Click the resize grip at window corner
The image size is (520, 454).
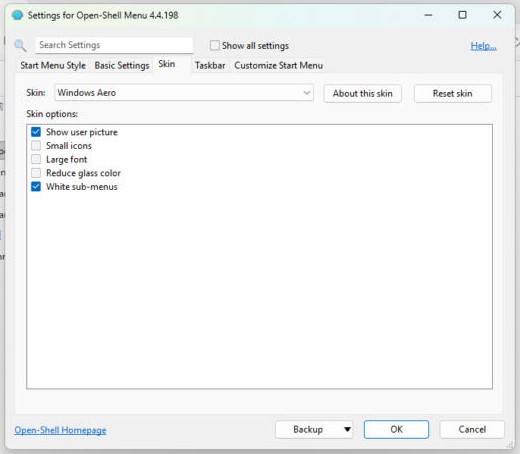click(x=510, y=444)
